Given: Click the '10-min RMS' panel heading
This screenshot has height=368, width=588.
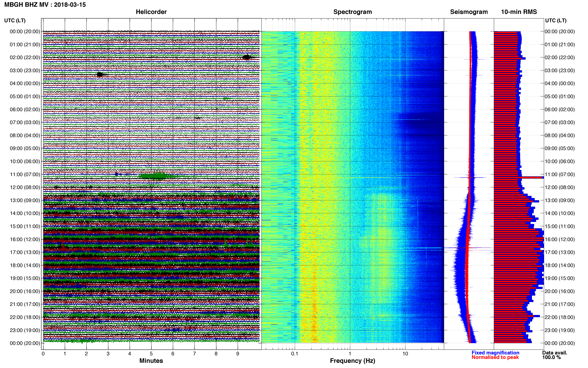Looking at the screenshot, I should [519, 12].
